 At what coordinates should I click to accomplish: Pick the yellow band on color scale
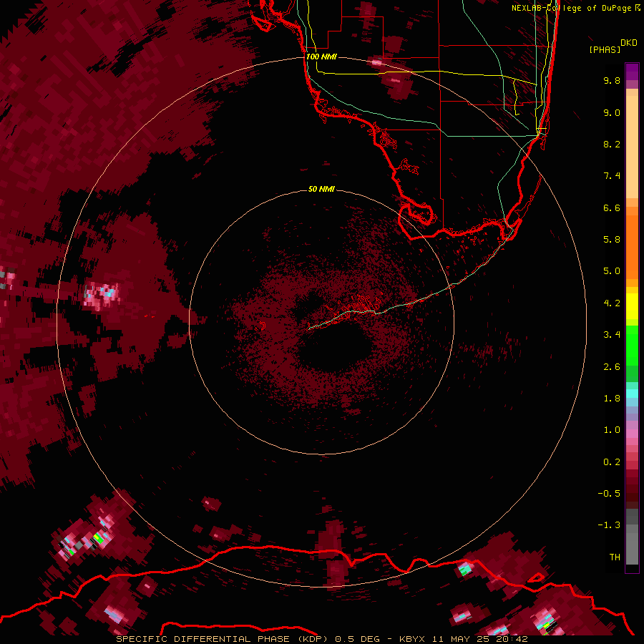point(632,306)
